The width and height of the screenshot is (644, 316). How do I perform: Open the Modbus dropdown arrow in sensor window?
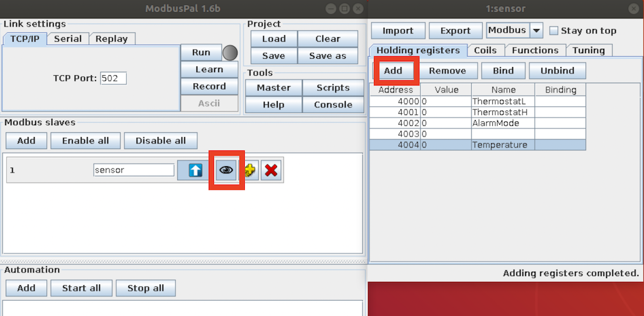coord(536,30)
